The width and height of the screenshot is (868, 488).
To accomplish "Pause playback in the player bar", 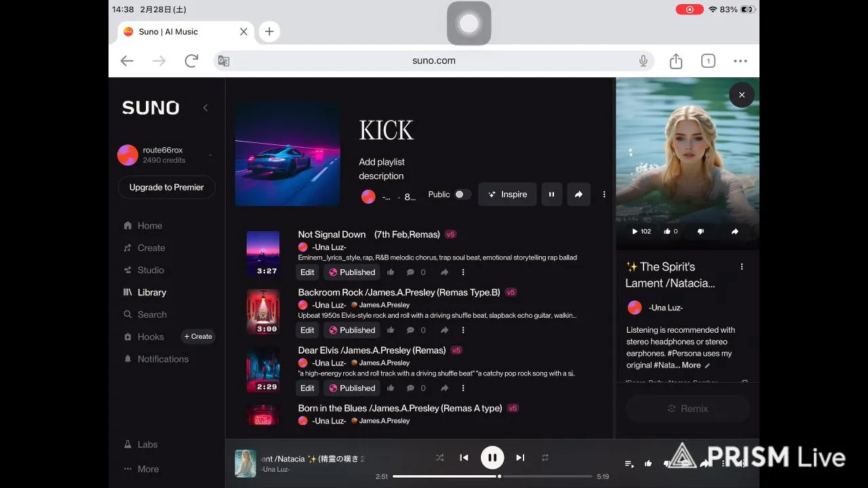I will [x=492, y=457].
